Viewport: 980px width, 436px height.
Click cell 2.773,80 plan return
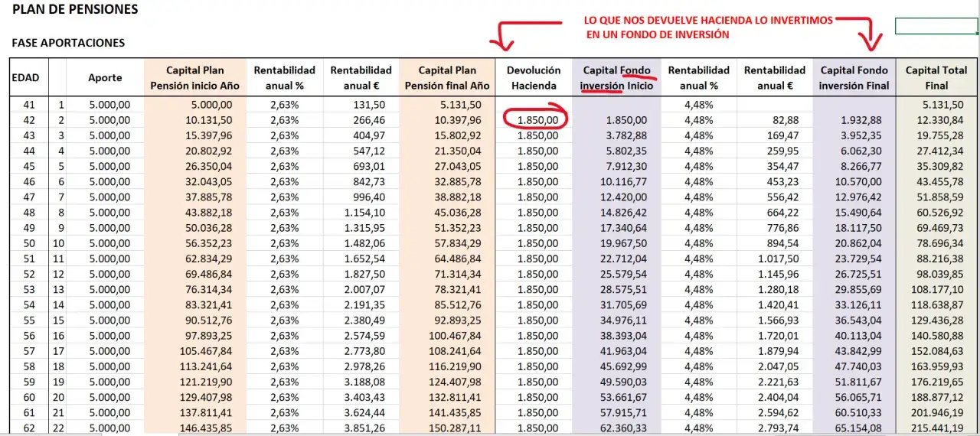pos(370,351)
